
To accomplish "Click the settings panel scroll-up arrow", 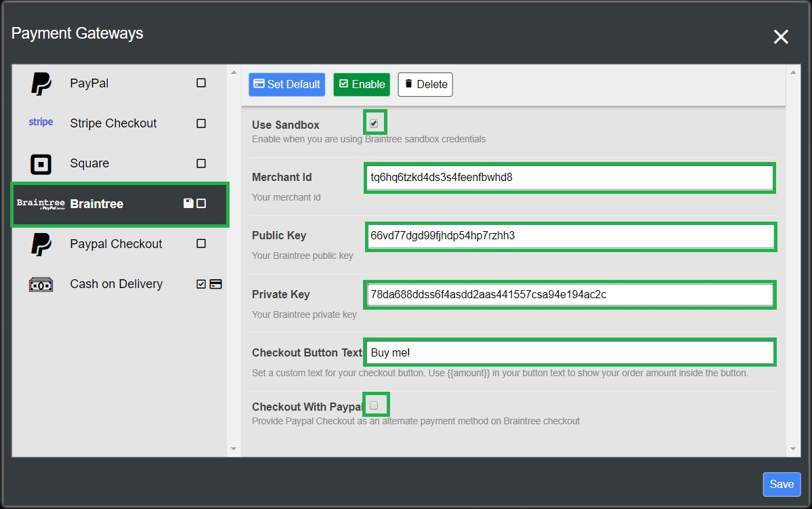I will point(793,73).
